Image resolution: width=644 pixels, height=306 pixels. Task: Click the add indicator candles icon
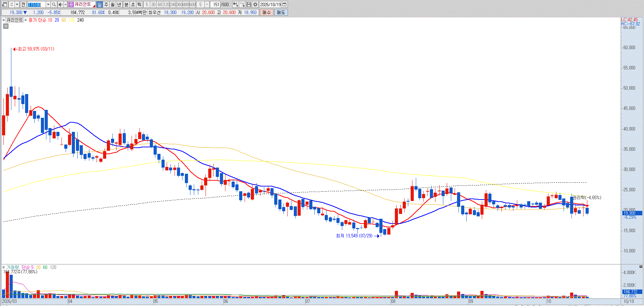tap(235, 4)
